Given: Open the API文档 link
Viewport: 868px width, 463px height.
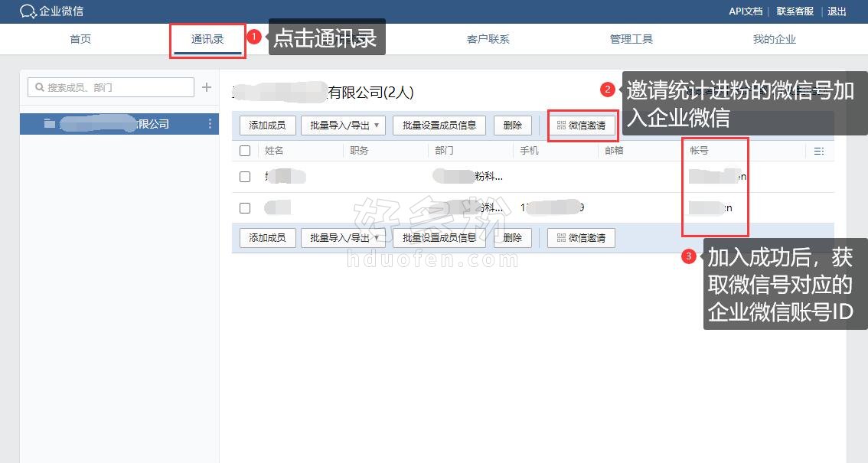Looking at the screenshot, I should click(x=746, y=11).
